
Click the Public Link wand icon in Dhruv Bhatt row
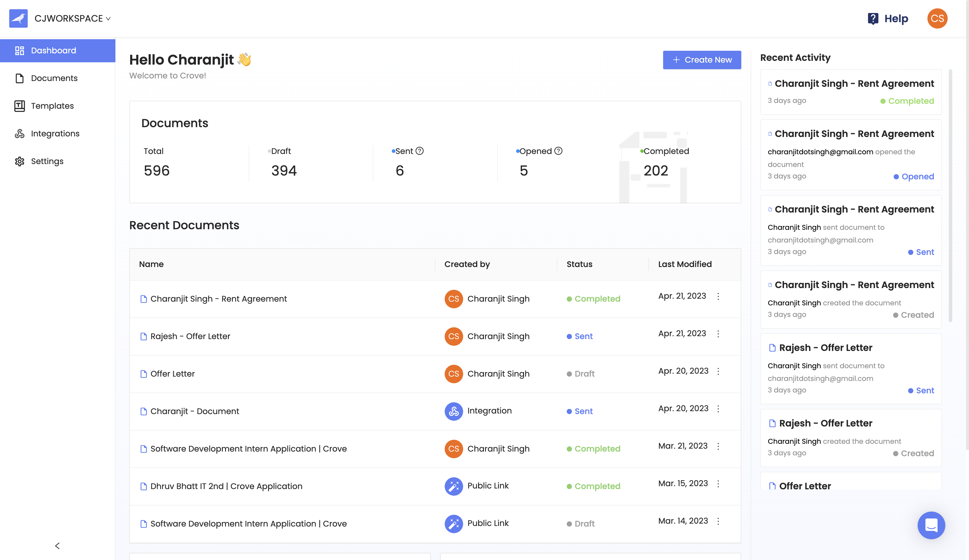click(453, 486)
